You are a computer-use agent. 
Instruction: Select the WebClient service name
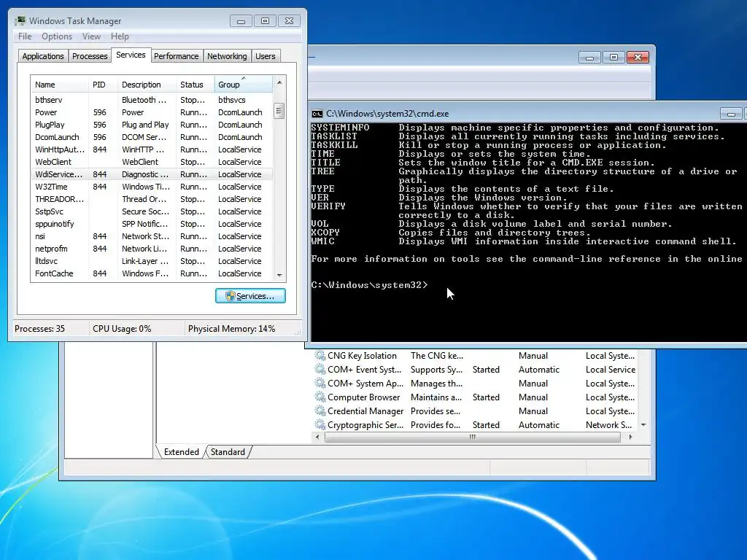click(53, 162)
